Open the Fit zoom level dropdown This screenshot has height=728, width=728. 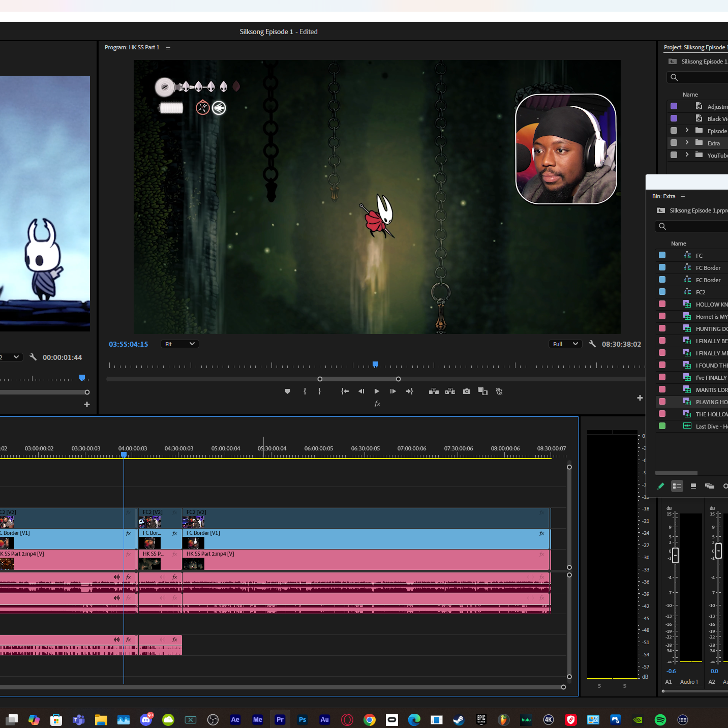179,344
